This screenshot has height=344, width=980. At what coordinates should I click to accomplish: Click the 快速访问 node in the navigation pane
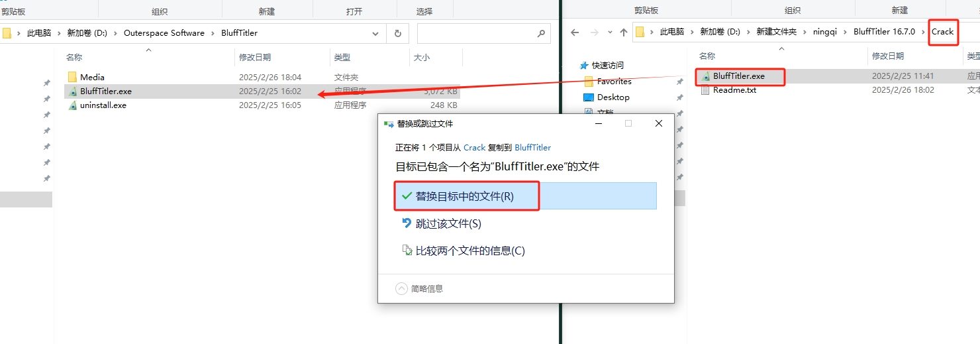tap(607, 66)
